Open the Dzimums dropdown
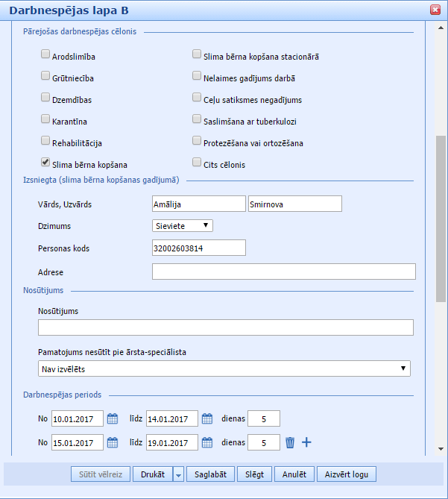The height and width of the screenshot is (499, 448). click(x=183, y=225)
